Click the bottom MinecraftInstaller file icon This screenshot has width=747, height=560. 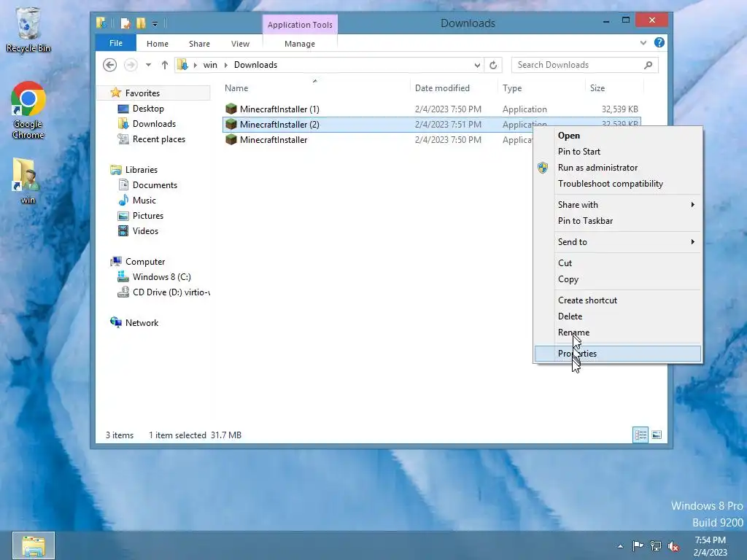pyautogui.click(x=231, y=139)
